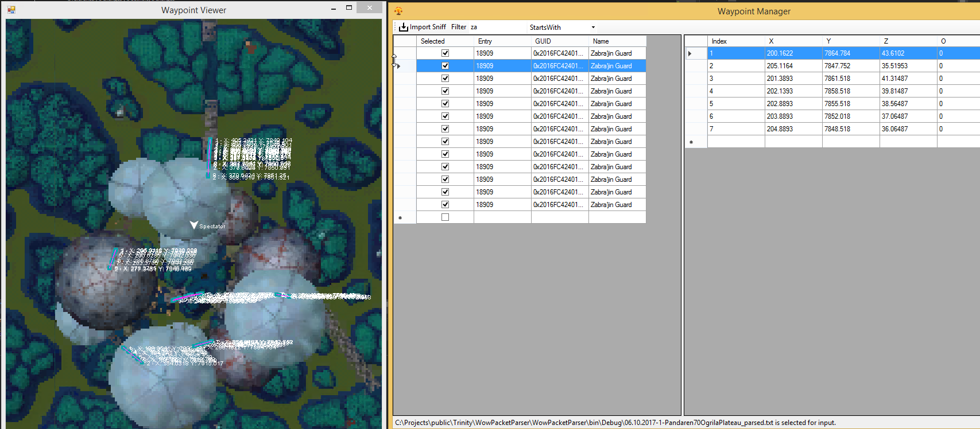980x429 pixels.
Task: Select the Y cell 7847.752
Action: point(851,66)
